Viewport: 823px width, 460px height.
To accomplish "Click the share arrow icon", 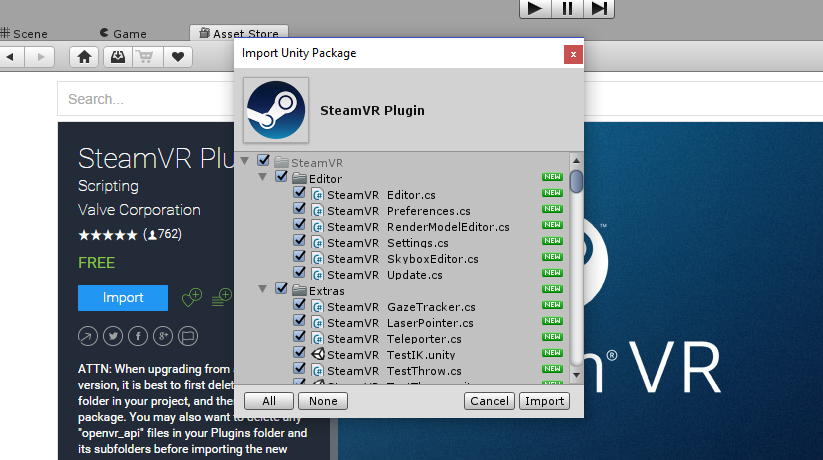I will pos(88,336).
